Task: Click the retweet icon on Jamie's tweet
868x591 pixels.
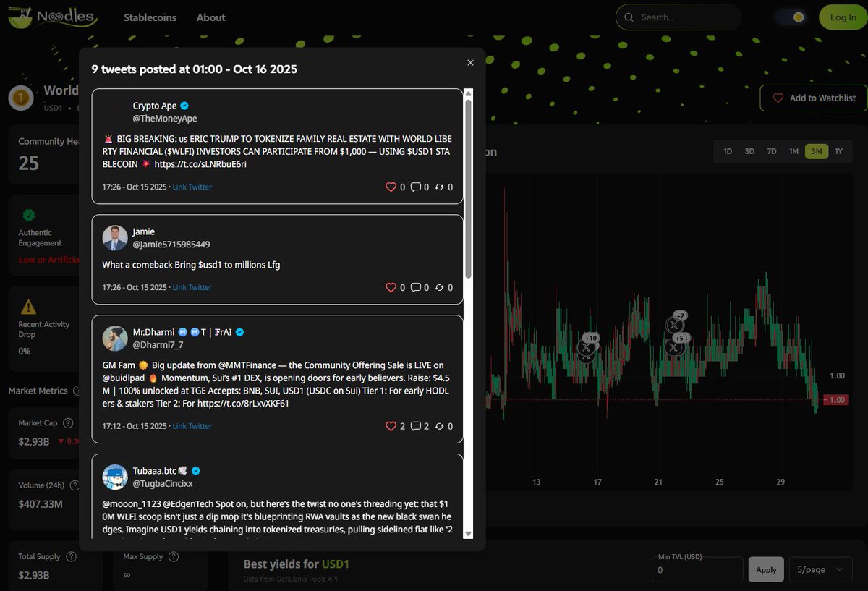Action: click(439, 288)
